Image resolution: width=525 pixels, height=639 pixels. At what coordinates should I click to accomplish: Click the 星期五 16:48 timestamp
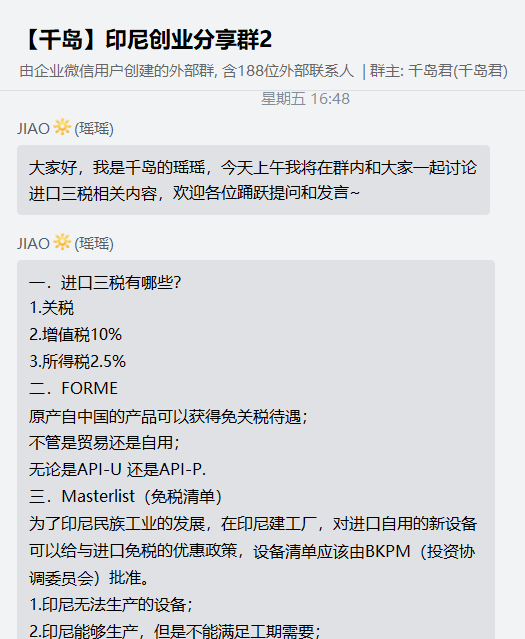305,99
